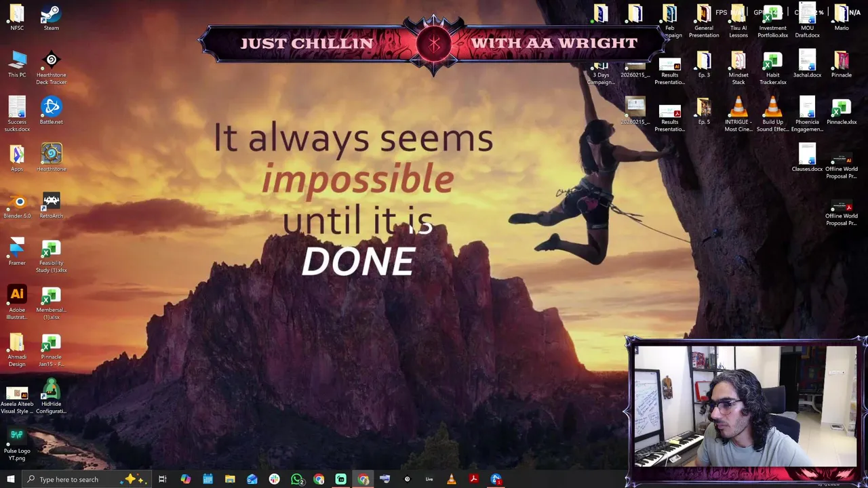Select the INTRIGUE VLC media file
This screenshot has width=868, height=488.
(x=738, y=115)
